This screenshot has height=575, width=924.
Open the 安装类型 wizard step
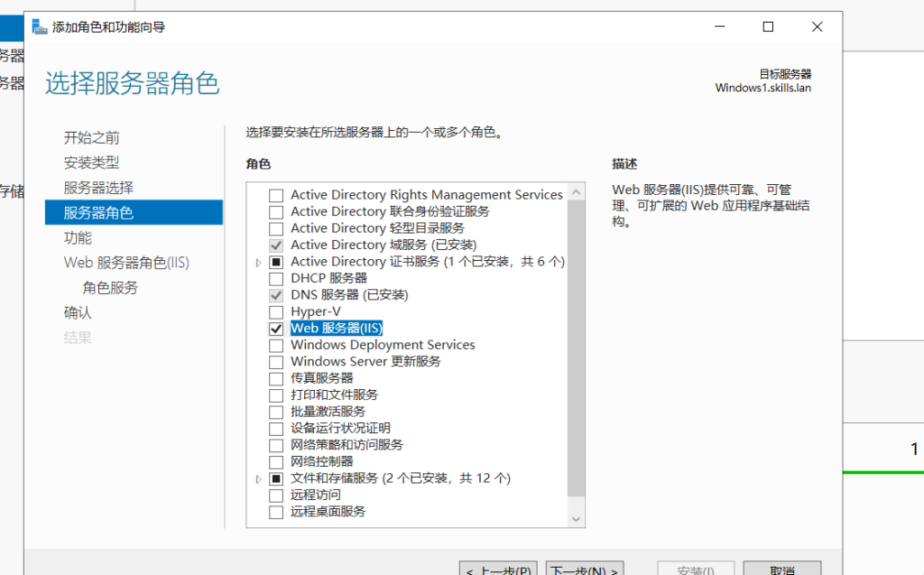(x=91, y=162)
